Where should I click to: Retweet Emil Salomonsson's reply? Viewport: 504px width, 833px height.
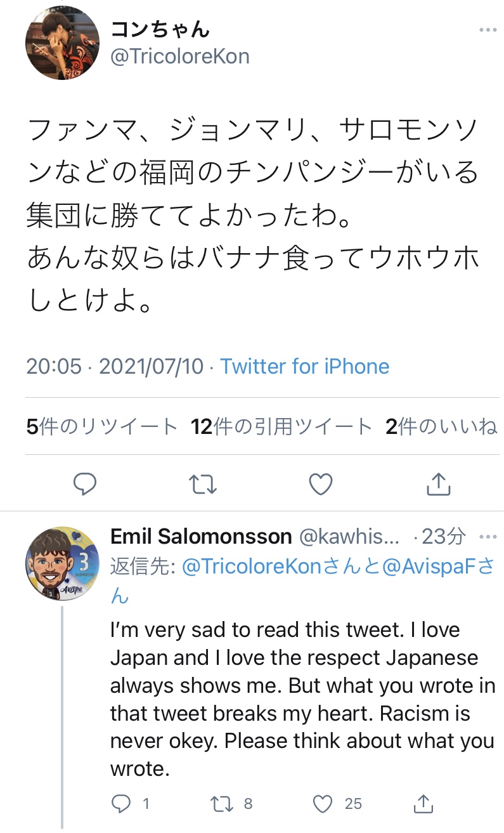tap(221, 804)
